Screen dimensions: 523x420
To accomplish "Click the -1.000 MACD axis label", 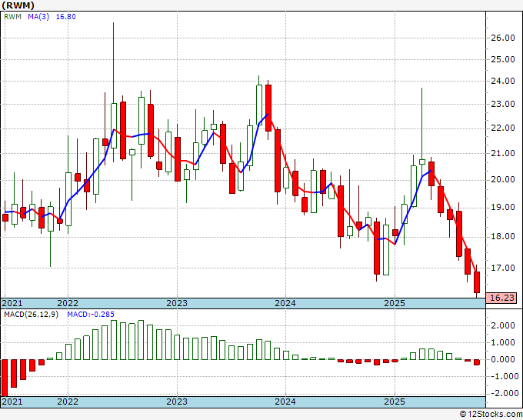I will [x=503, y=376].
